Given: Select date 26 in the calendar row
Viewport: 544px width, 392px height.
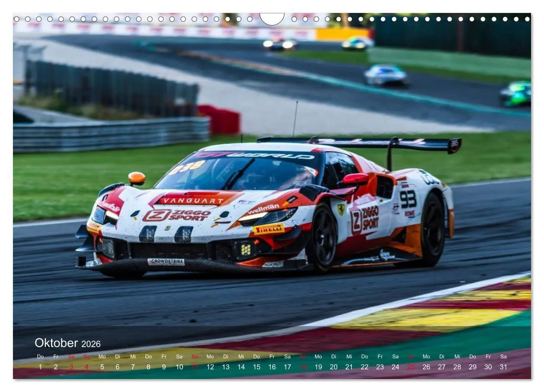Looking at the screenshot, I should click(426, 367).
